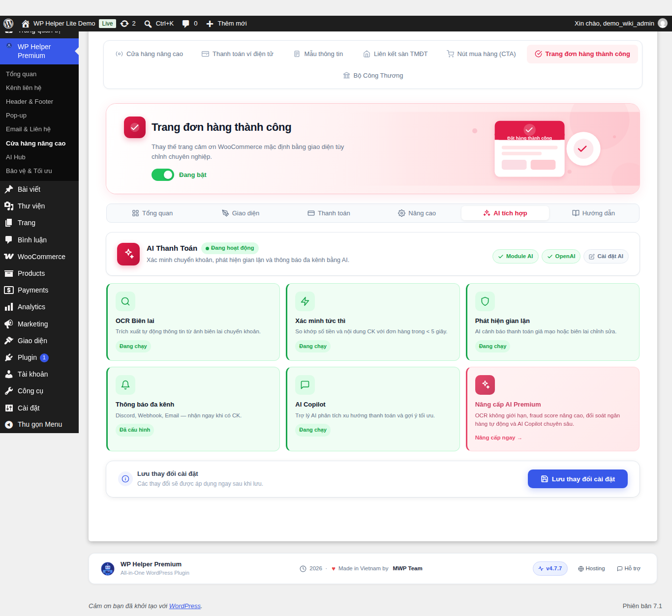672x616 pixels.
Task: Open Products in the sidebar
Action: (39, 273)
